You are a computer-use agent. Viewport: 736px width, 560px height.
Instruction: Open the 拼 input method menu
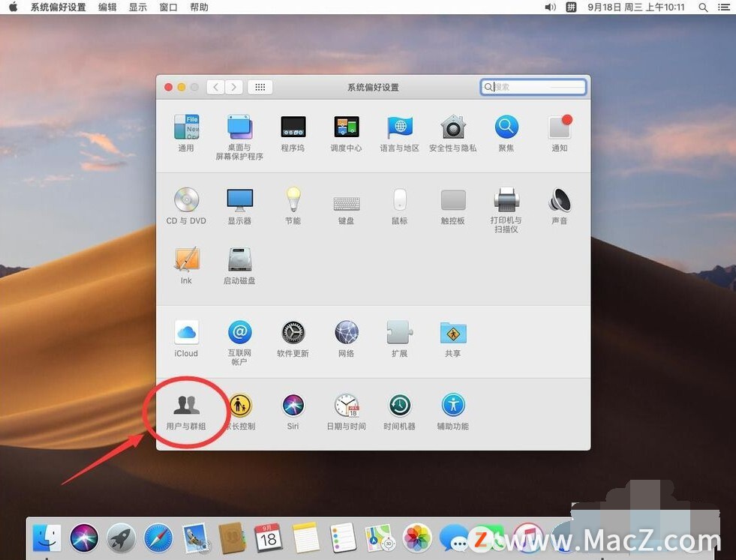[571, 7]
